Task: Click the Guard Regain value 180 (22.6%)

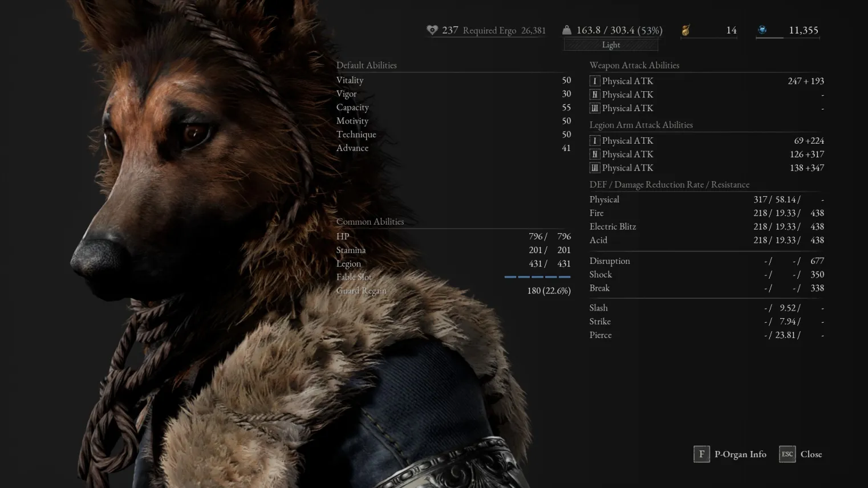Action: coord(549,291)
